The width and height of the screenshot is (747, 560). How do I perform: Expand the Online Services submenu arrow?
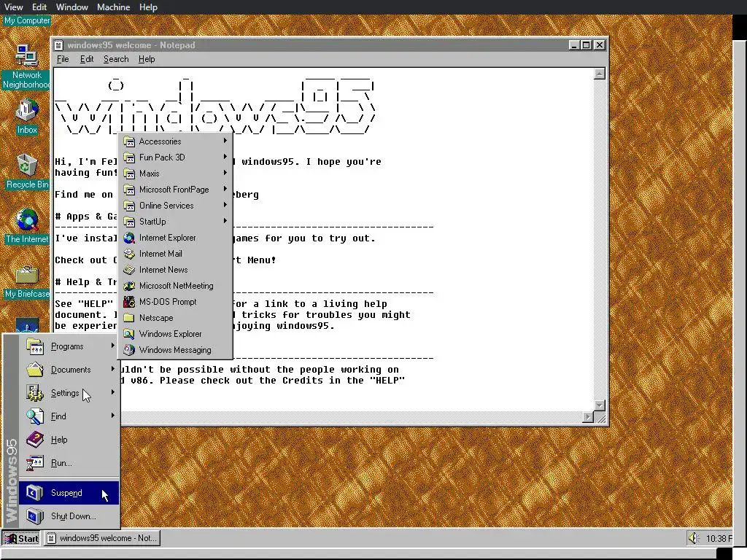[225, 205]
